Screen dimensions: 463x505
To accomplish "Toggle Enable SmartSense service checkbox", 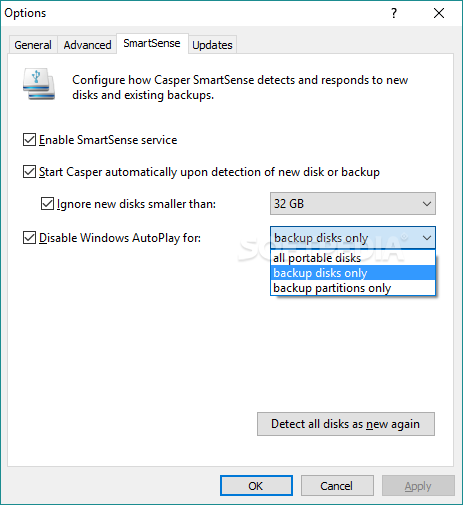I will click(29, 140).
